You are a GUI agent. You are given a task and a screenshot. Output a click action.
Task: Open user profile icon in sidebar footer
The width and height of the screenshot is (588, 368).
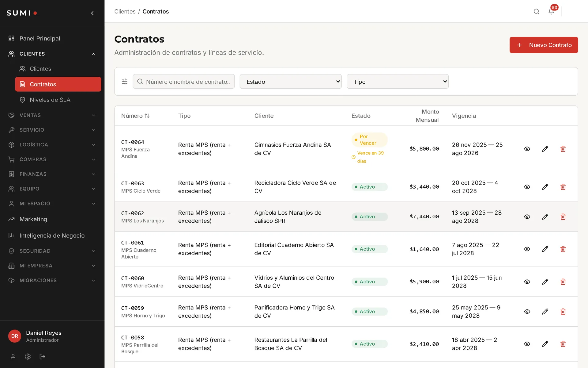[x=13, y=356]
